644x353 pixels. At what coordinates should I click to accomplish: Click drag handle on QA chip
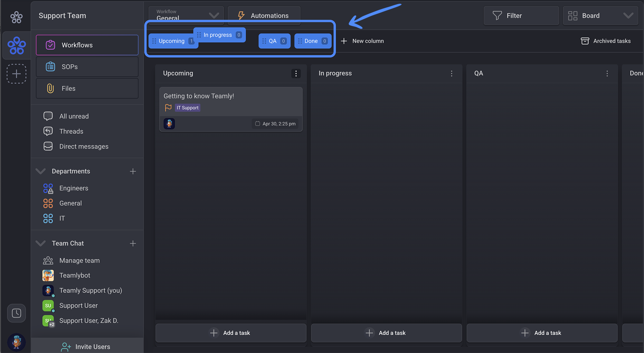(264, 41)
